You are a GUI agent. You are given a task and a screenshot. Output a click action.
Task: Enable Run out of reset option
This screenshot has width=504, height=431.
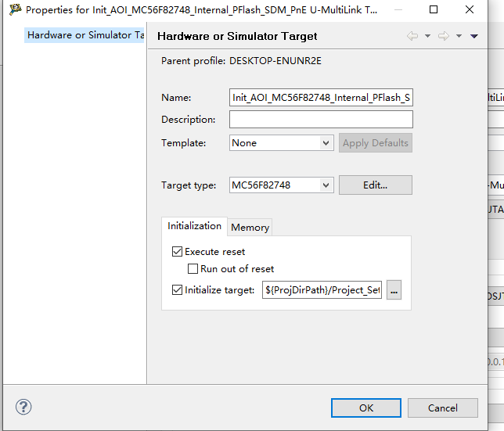[x=193, y=269]
